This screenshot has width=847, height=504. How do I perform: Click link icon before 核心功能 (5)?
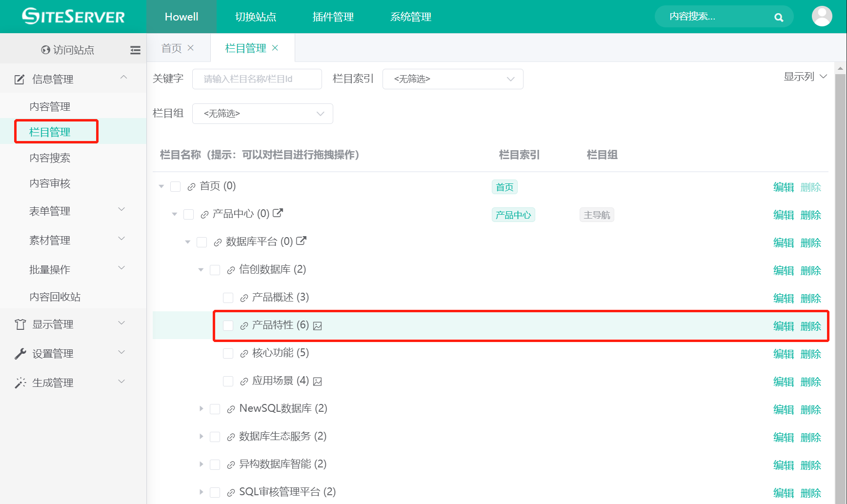244,354
